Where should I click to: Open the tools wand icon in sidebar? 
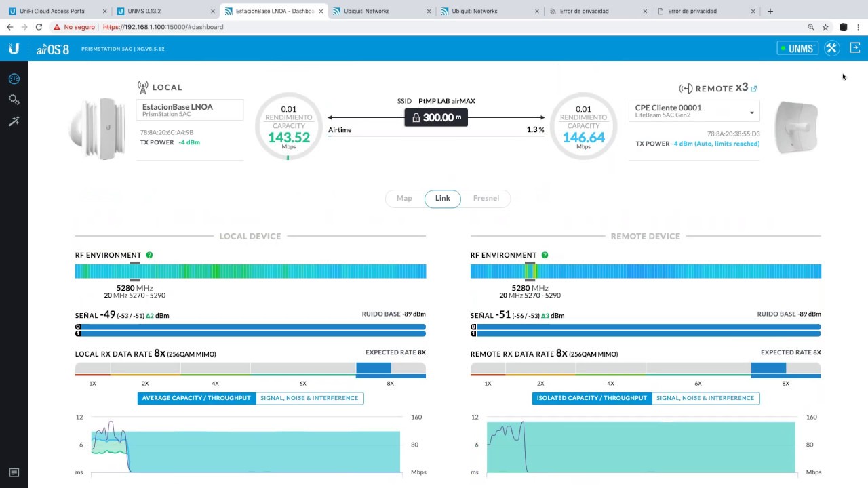point(14,121)
